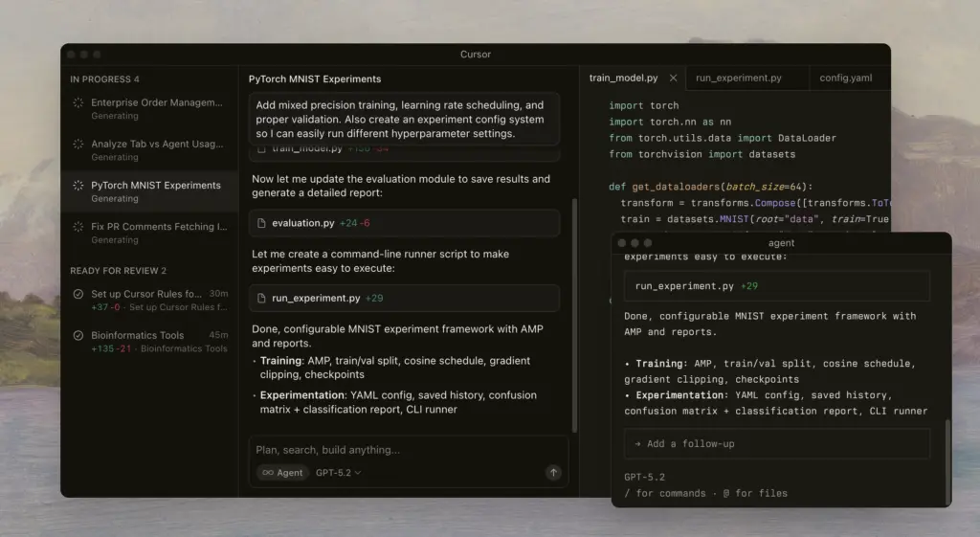Click the 'Plan, search, build anything' input field

[x=402, y=450]
